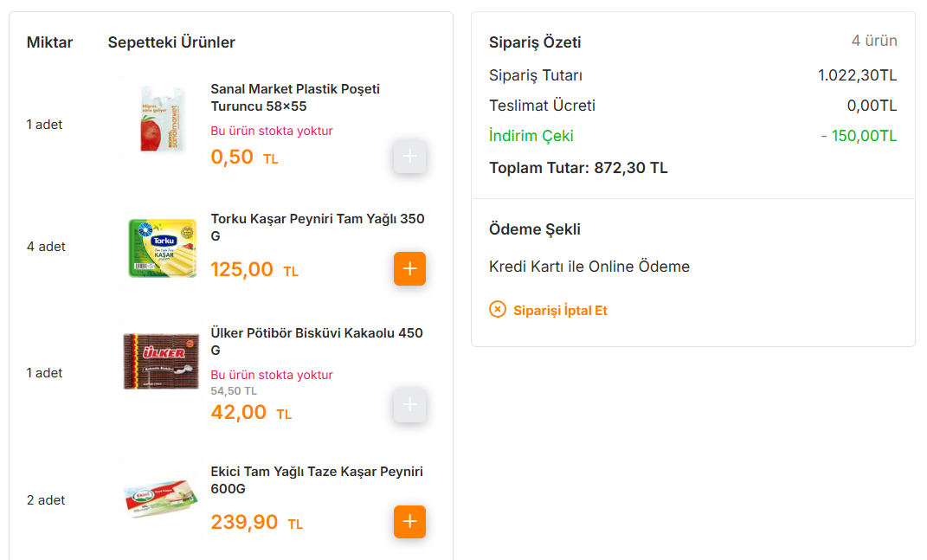Click disabled plus button for Plastik Poşeti
927x560 pixels.
(409, 157)
